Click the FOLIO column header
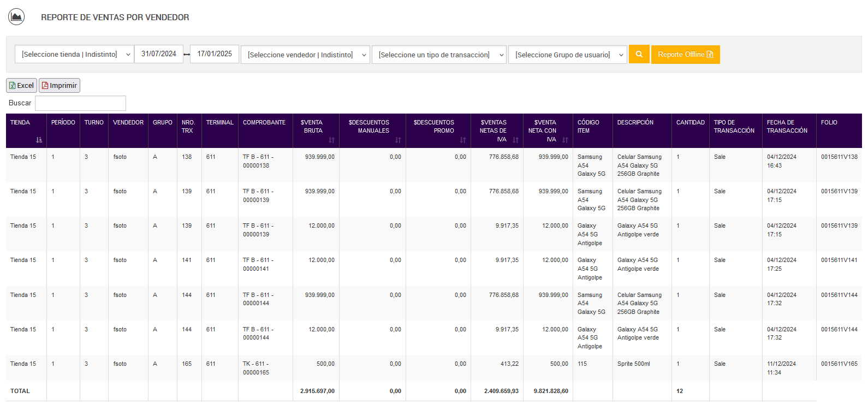868x404 pixels. pos(839,130)
